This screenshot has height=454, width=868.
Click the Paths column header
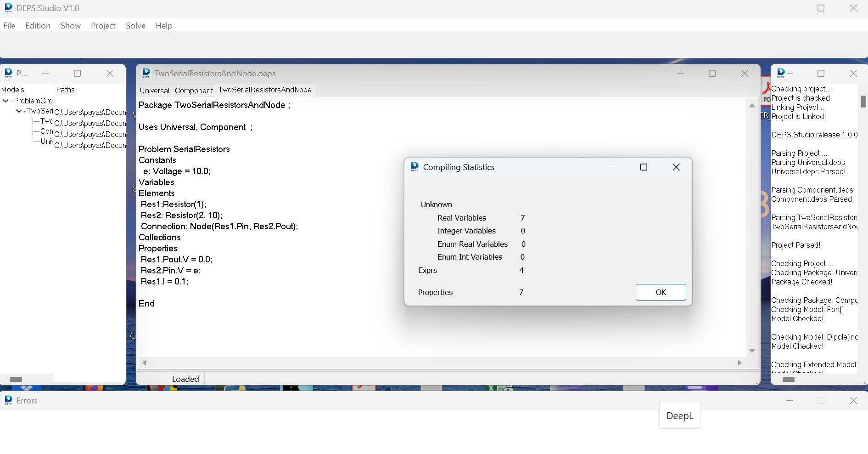coord(65,90)
